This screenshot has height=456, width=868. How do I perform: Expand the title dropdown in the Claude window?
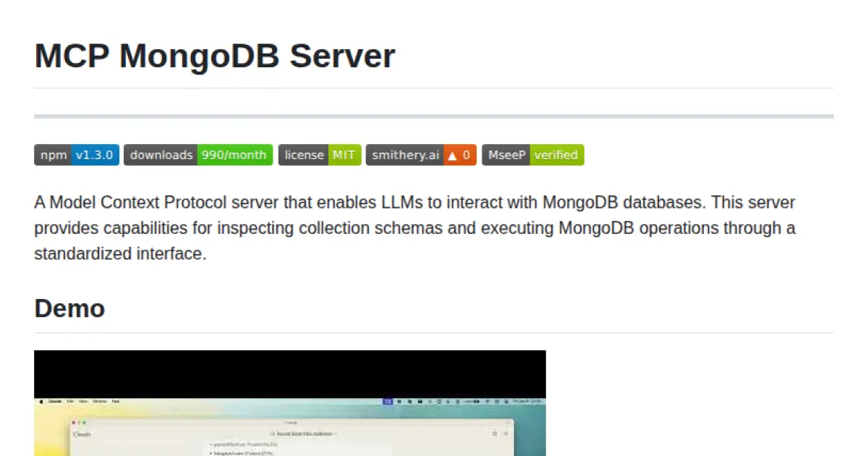[x=334, y=433]
